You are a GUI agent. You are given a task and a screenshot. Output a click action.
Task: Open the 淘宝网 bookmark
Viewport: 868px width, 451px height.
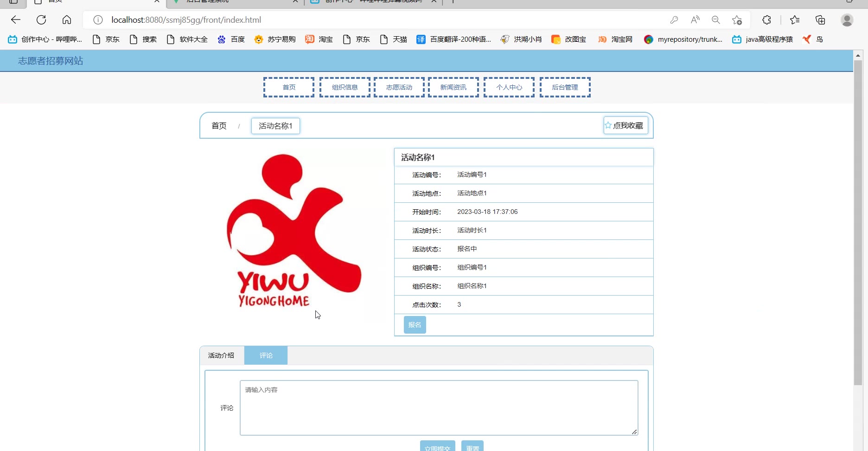(615, 39)
